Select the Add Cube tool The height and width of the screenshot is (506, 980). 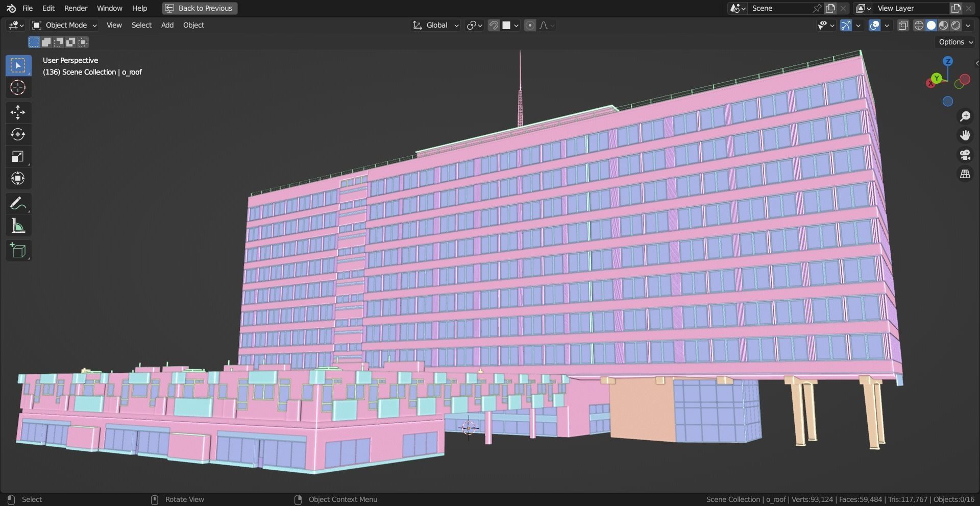point(18,250)
